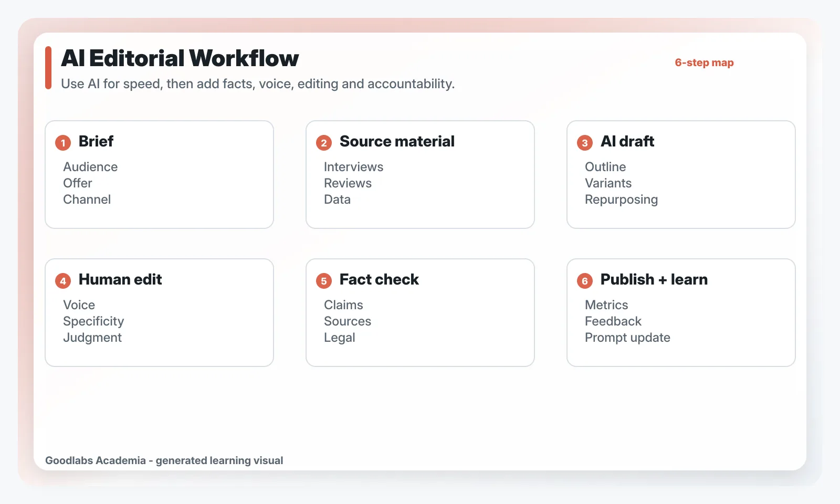Click "Reviews" under Source material

[348, 183]
